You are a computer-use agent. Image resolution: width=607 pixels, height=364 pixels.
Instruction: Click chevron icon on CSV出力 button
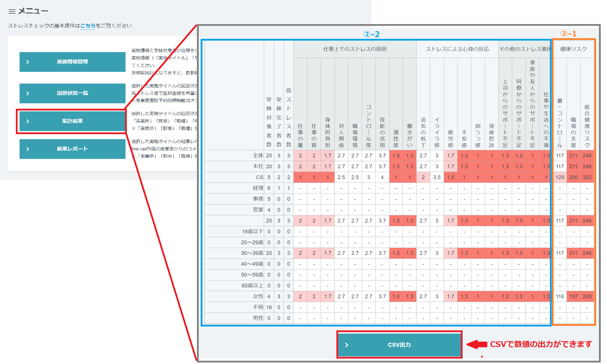(x=346, y=345)
